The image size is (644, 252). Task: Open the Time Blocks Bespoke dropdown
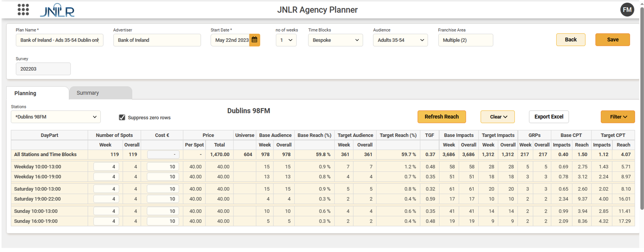[x=335, y=40]
